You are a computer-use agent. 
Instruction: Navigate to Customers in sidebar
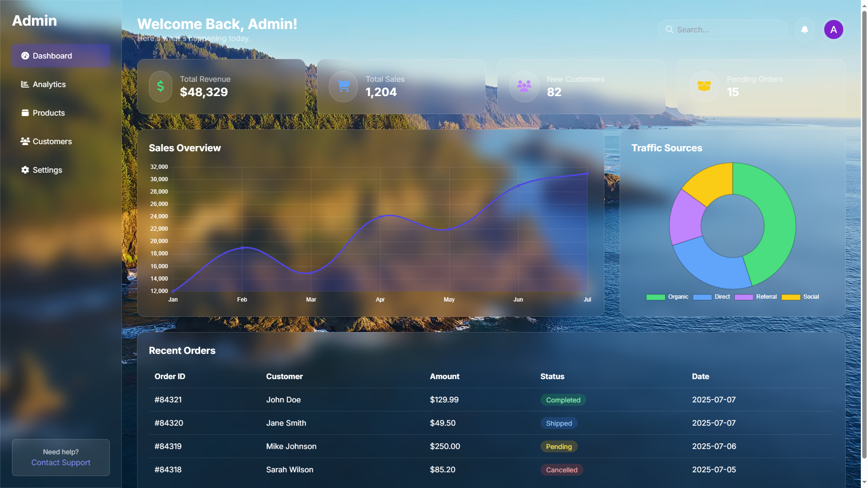coord(52,141)
